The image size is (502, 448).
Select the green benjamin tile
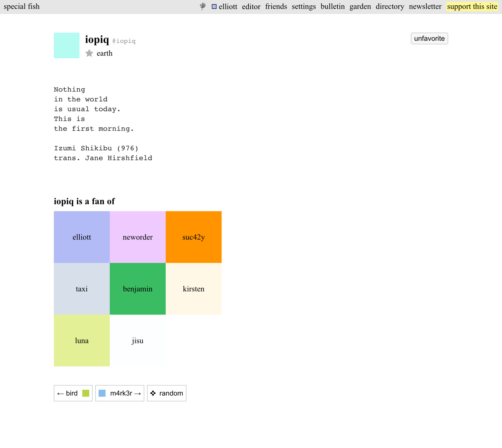click(x=138, y=289)
